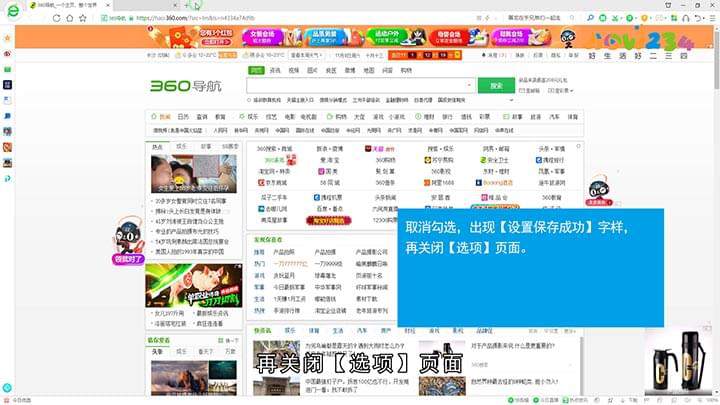This screenshot has width=720, height=405.
Task: Click the lightning speed-mode icon in address bar
Action: [487, 18]
